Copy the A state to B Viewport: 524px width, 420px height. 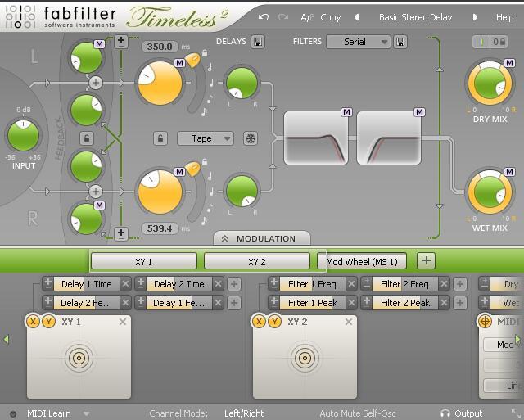(x=330, y=17)
